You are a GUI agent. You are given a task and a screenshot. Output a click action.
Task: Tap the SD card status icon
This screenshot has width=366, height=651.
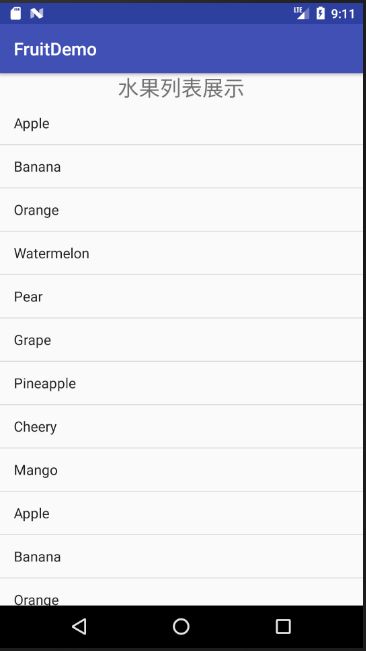point(16,14)
